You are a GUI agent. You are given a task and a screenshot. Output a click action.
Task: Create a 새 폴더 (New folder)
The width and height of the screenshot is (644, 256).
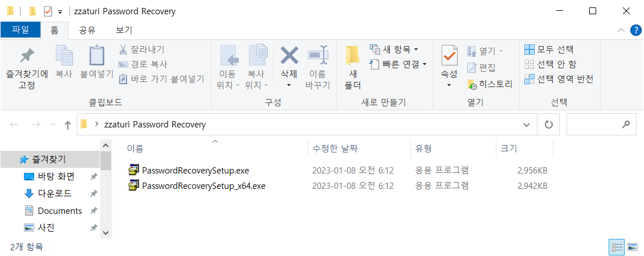[x=352, y=68]
